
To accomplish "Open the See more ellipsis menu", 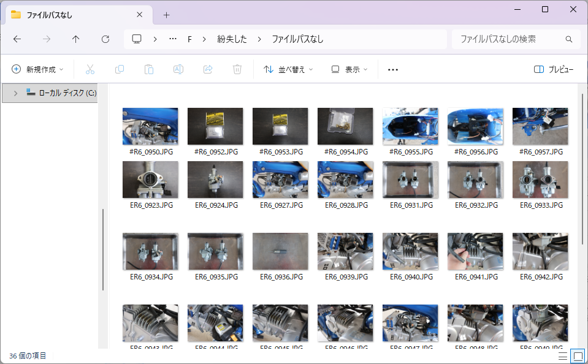I will click(x=393, y=69).
